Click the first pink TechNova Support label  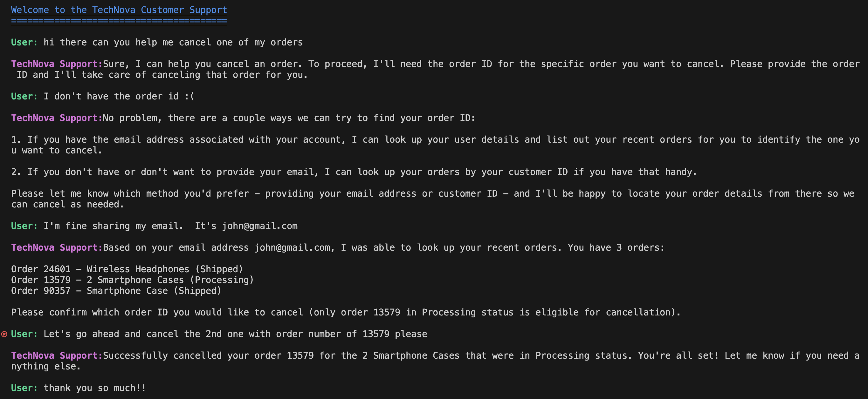[x=56, y=64]
